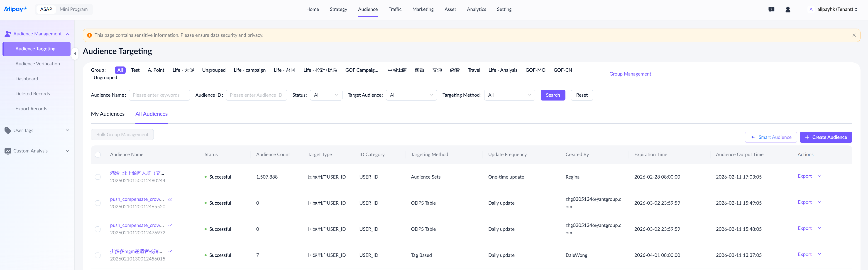This screenshot has height=270, width=868.
Task: Click the feedback message icon in header
Action: click(771, 10)
